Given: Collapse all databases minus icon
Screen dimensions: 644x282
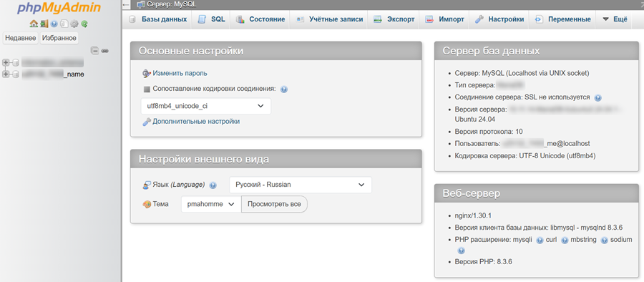Looking at the screenshot, I should click(94, 51).
